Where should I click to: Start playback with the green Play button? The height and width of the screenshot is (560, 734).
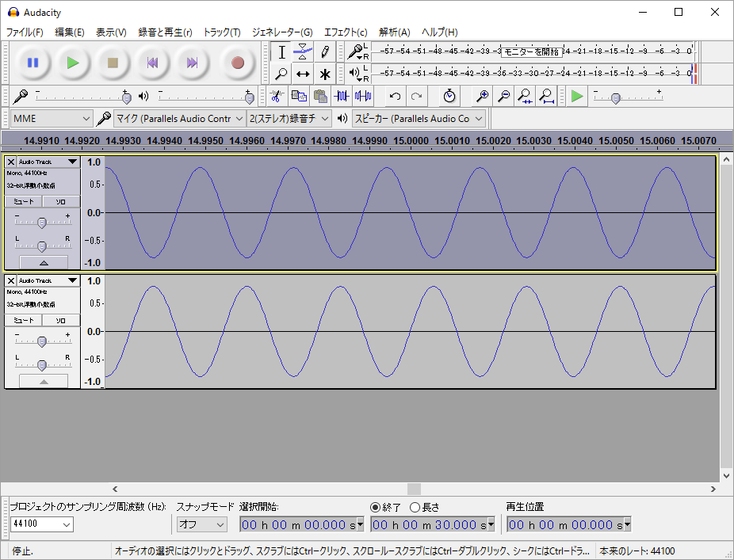click(73, 63)
